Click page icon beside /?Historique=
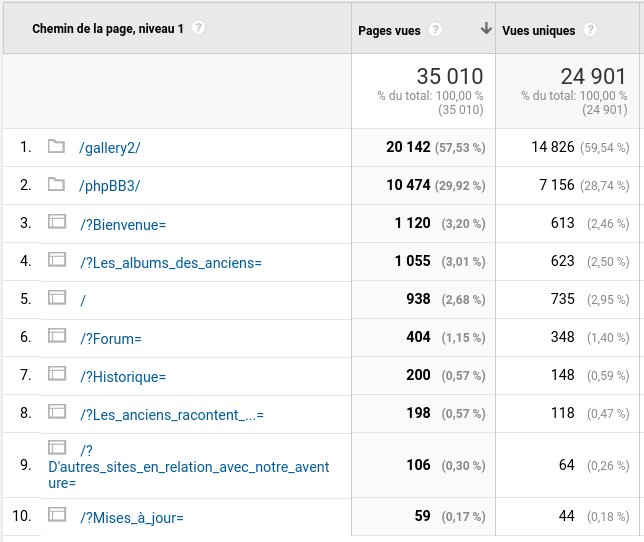 [x=56, y=375]
